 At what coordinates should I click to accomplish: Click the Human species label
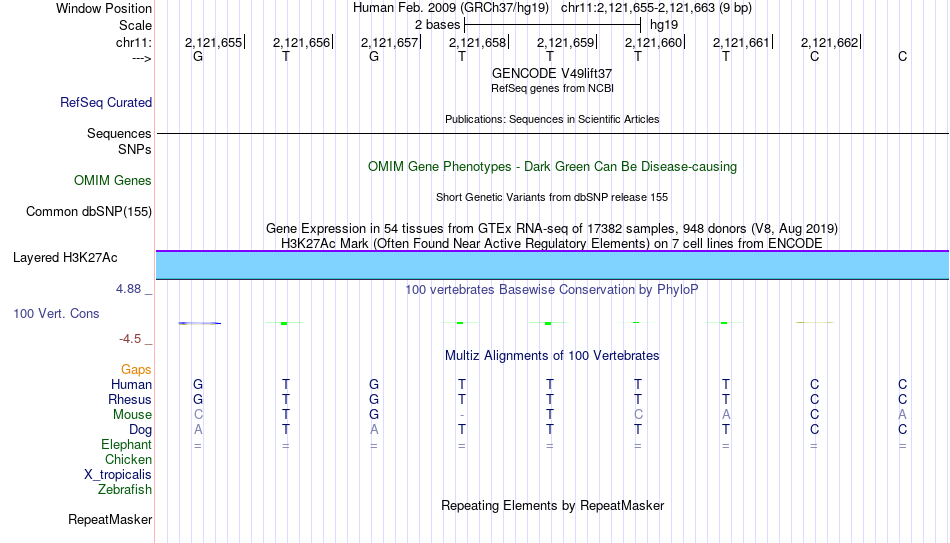tap(131, 385)
